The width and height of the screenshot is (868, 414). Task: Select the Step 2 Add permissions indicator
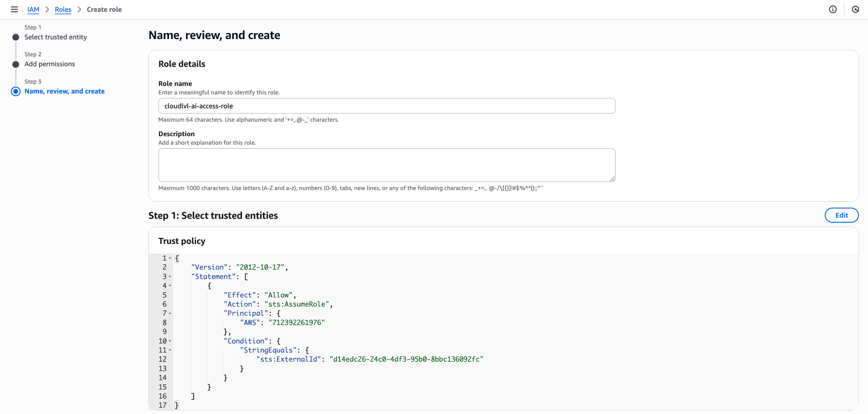click(15, 64)
